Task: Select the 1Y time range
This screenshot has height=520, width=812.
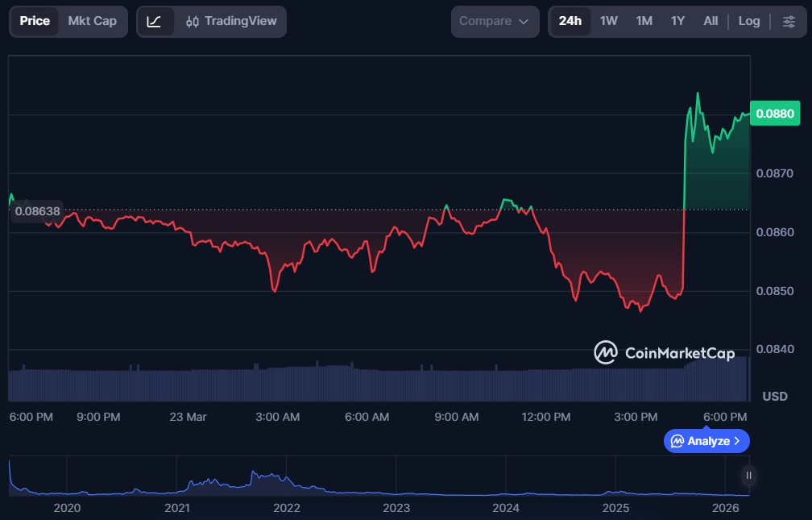Action: point(677,22)
